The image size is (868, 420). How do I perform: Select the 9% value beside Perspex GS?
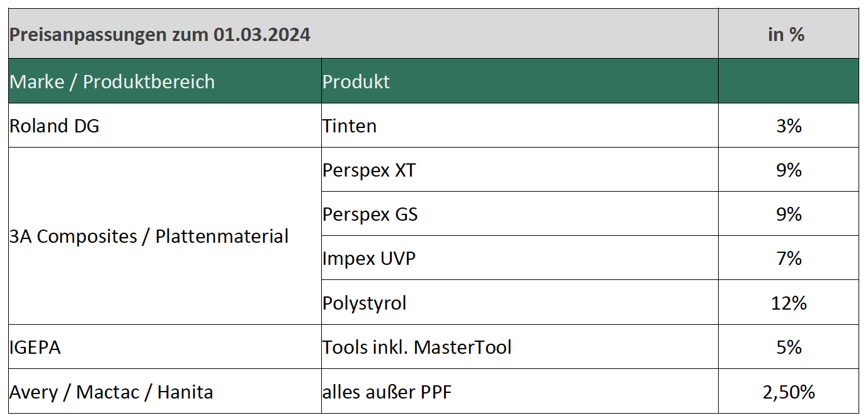pos(789,214)
